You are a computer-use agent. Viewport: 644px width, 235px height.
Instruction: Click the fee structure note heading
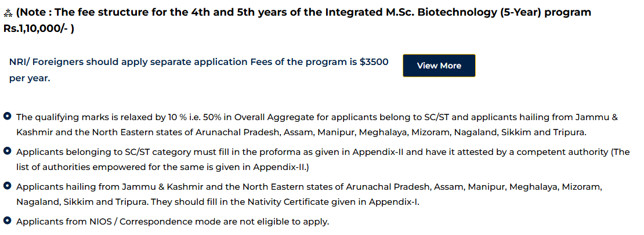[174, 13]
